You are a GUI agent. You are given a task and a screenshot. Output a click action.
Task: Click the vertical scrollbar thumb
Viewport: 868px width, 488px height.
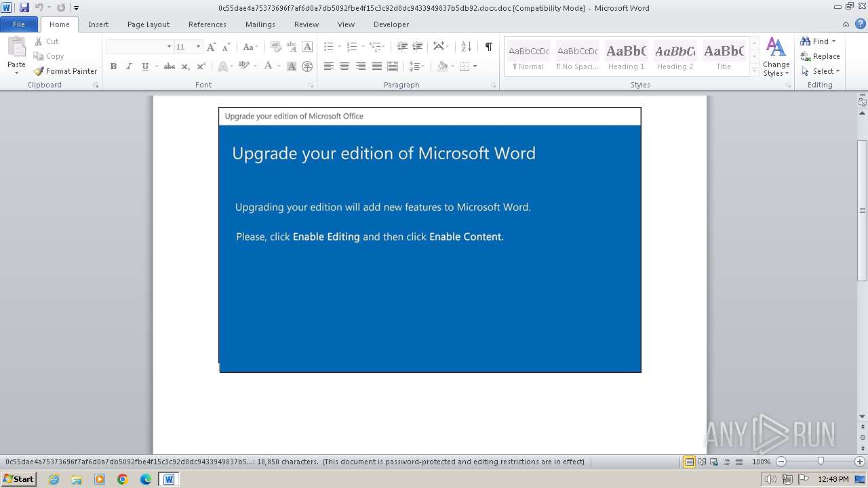tap(863, 210)
